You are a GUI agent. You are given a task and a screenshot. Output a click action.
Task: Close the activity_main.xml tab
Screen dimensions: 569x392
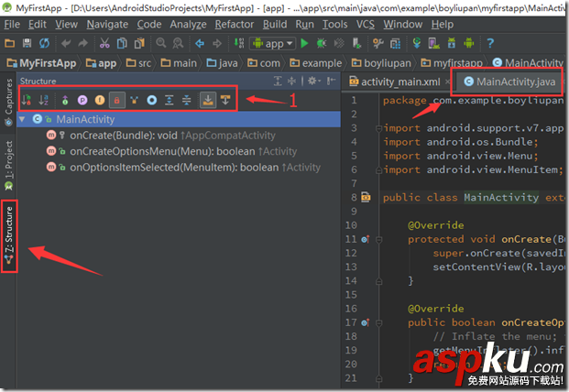tap(448, 82)
